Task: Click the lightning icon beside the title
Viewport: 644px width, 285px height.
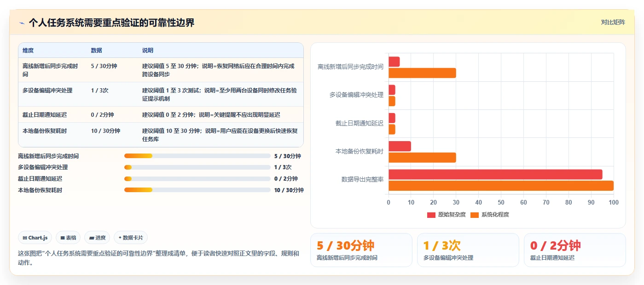Action: (x=22, y=23)
